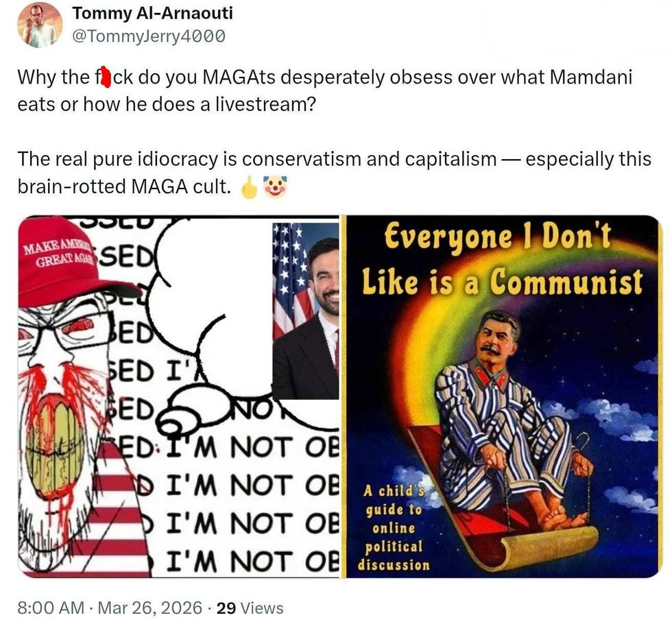Image resolution: width=672 pixels, height=622 pixels.
Task: Open the left MAGA wojak meme image
Action: pos(179,396)
